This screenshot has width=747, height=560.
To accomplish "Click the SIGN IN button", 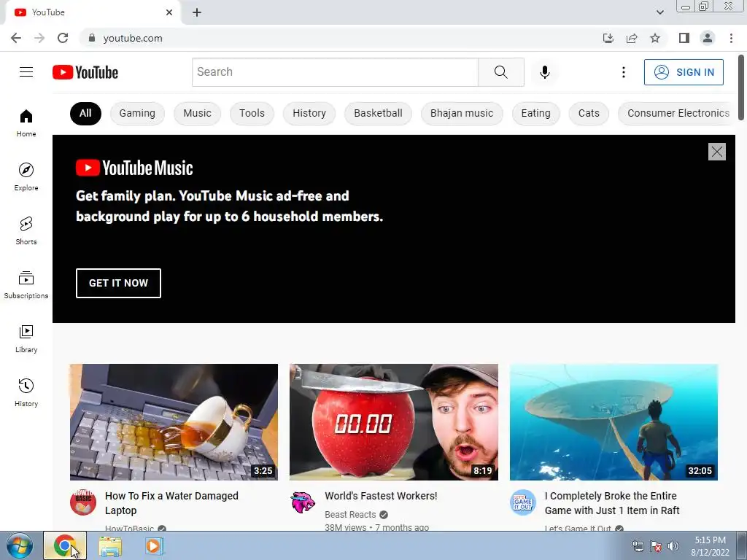I will coord(684,72).
